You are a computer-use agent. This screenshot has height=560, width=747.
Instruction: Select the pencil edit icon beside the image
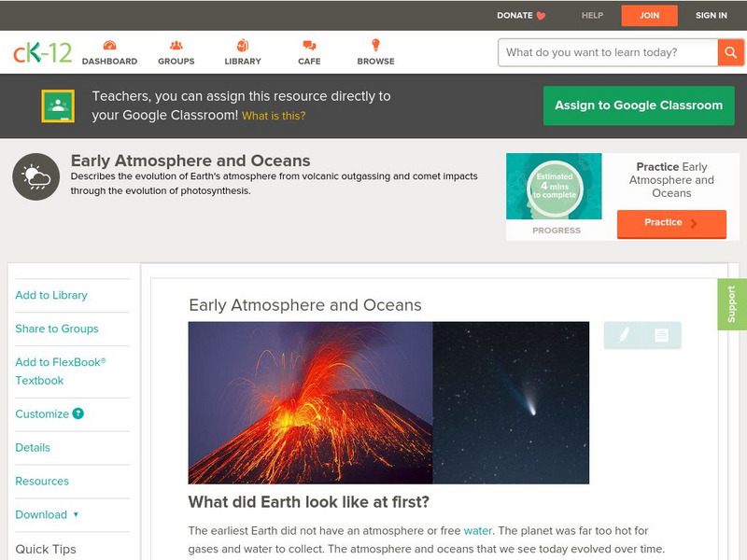pyautogui.click(x=622, y=333)
